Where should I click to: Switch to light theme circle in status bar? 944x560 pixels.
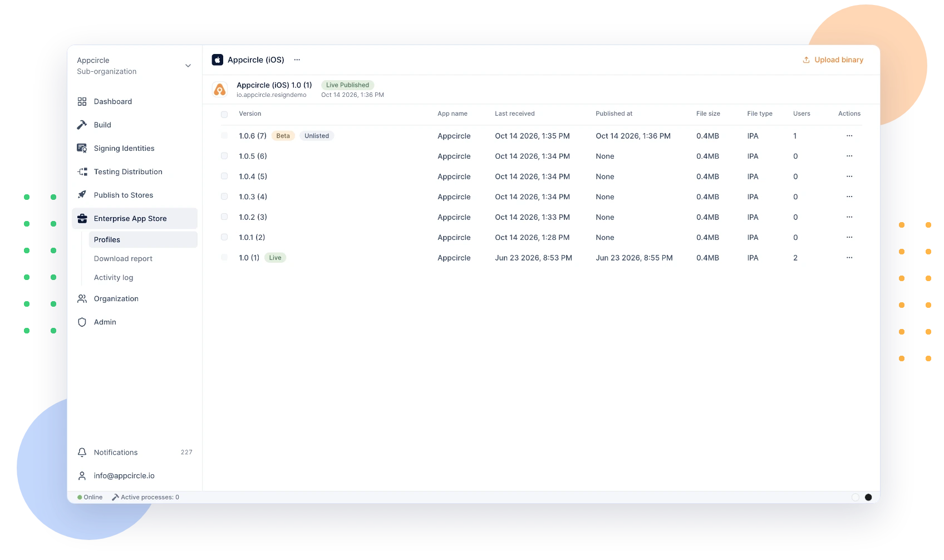(855, 497)
